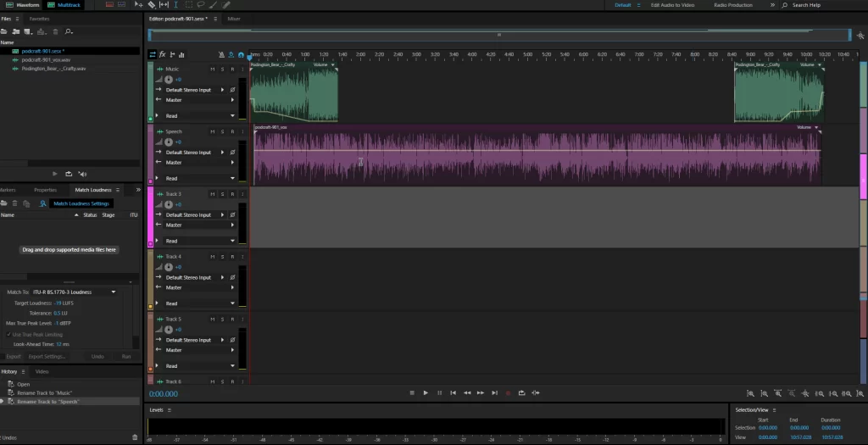Show the track EQ view
The image size is (868, 445).
(181, 54)
